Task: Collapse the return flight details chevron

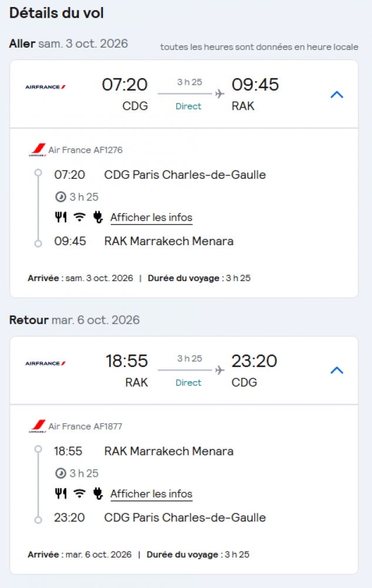Action: pyautogui.click(x=337, y=370)
